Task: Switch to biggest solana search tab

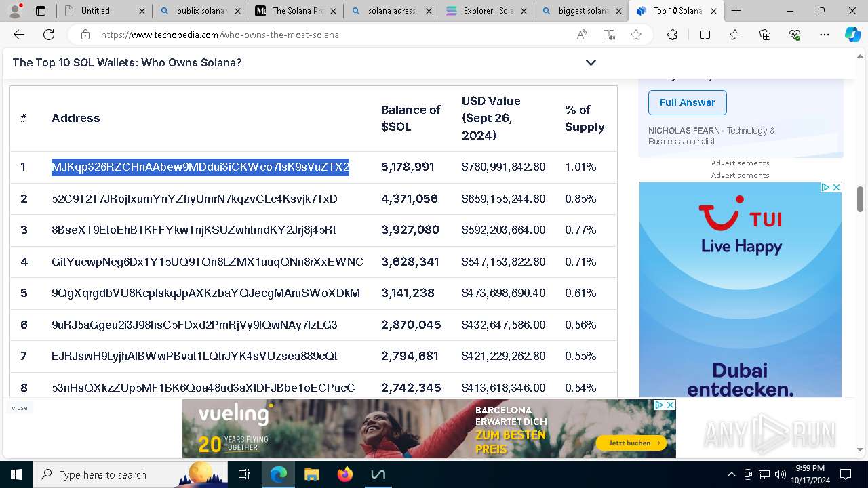Action: [x=582, y=11]
